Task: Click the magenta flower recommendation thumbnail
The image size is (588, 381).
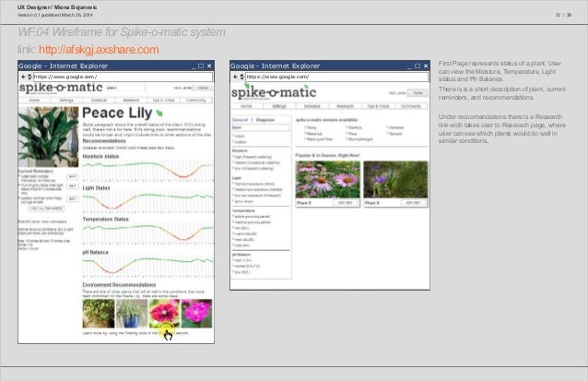Action: coord(196,314)
